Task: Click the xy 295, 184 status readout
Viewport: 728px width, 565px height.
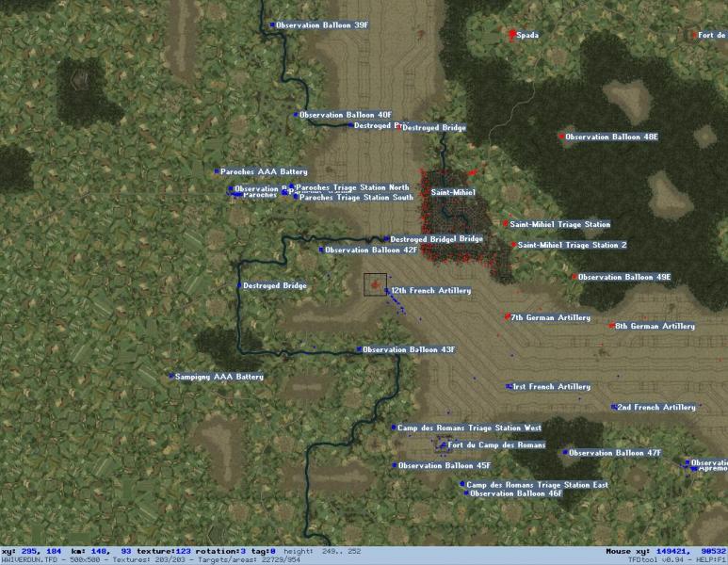Action: click(x=31, y=551)
